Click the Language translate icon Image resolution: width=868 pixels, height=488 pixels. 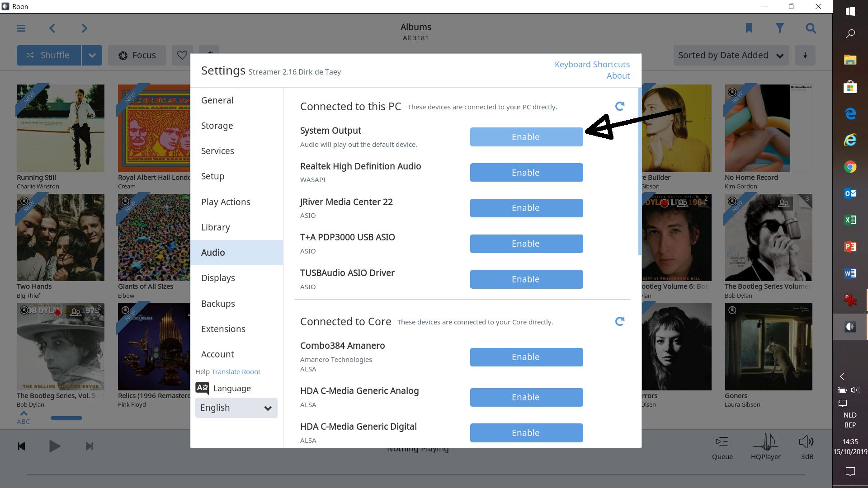click(202, 388)
